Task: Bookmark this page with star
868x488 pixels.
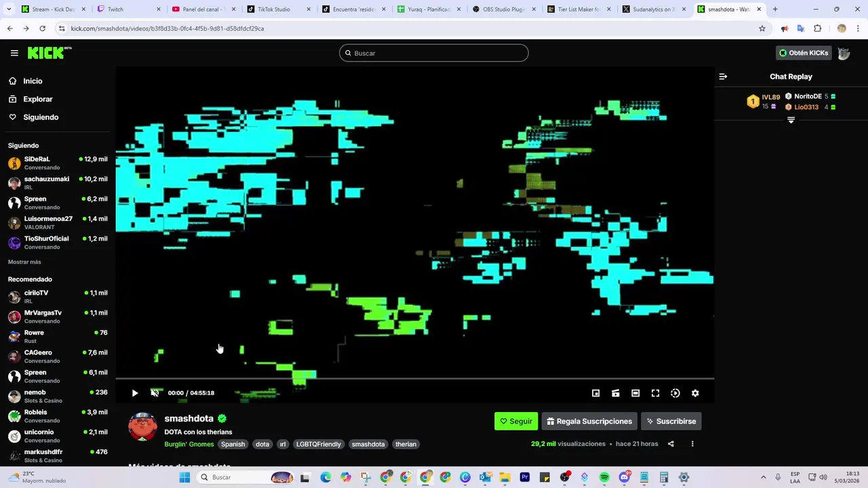Action: pyautogui.click(x=762, y=28)
